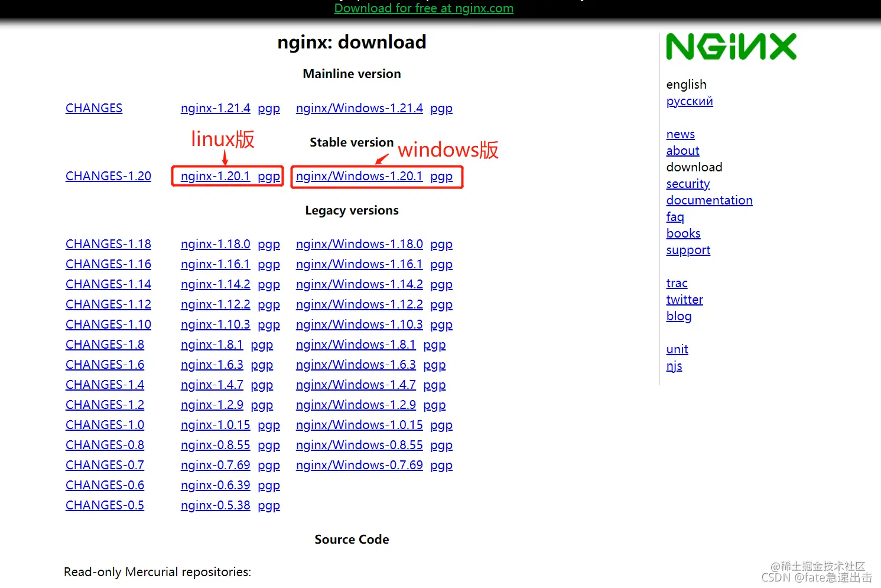Open the about page
The height and width of the screenshot is (588, 881).
[682, 151]
